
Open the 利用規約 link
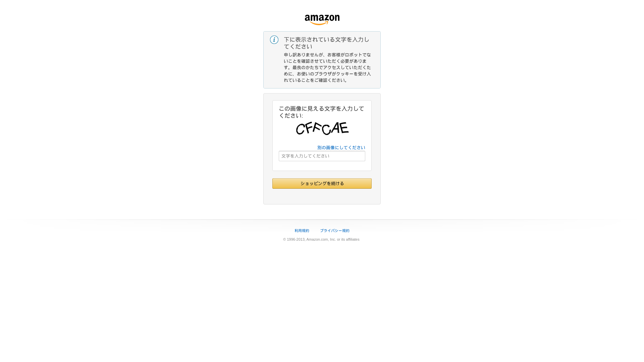(302, 231)
